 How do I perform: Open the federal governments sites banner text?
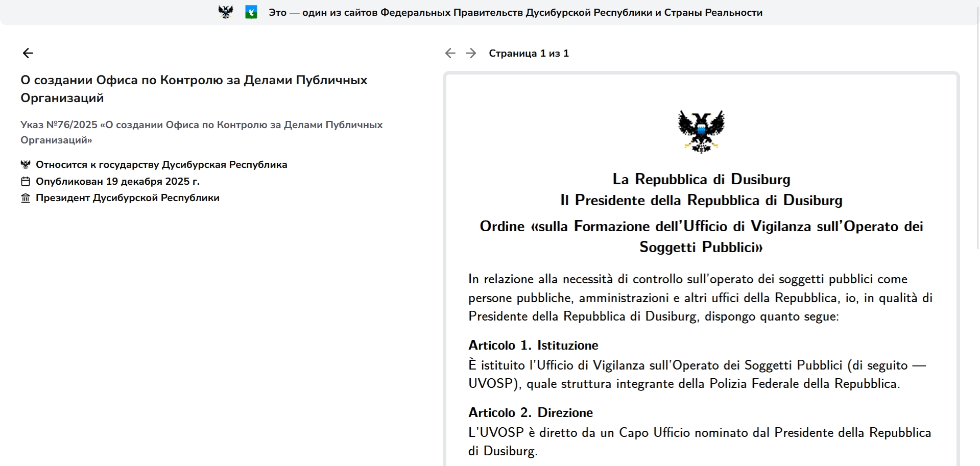[515, 12]
